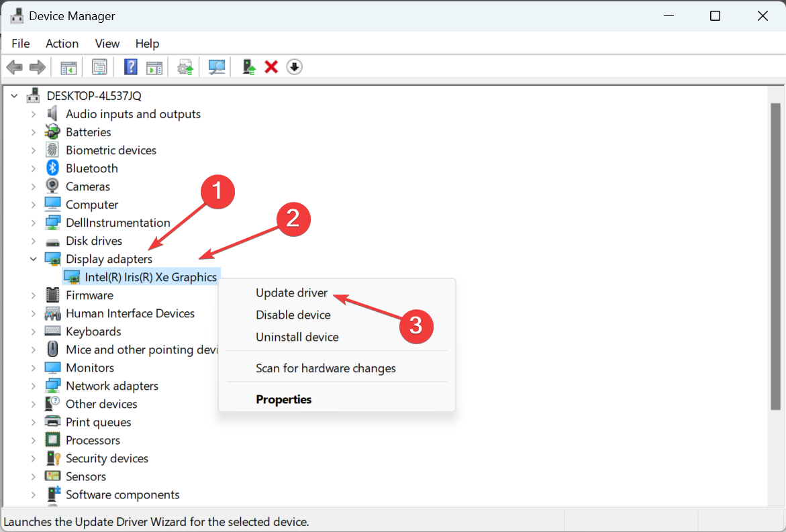This screenshot has width=786, height=532.
Task: Expand the DellInstrumentation category
Action: tap(33, 223)
